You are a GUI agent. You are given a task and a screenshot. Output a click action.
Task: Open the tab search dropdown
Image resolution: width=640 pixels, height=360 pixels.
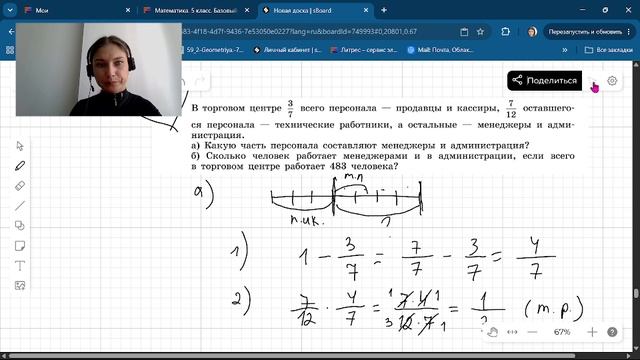(9, 10)
